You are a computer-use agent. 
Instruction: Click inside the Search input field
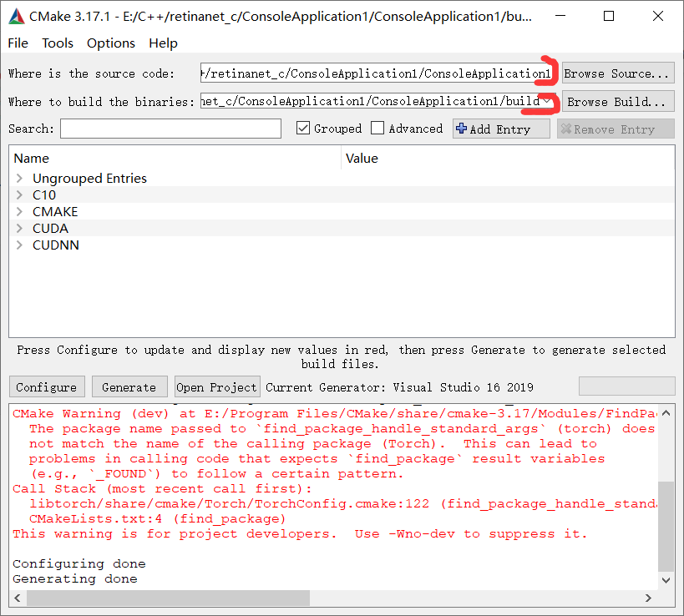(x=170, y=129)
